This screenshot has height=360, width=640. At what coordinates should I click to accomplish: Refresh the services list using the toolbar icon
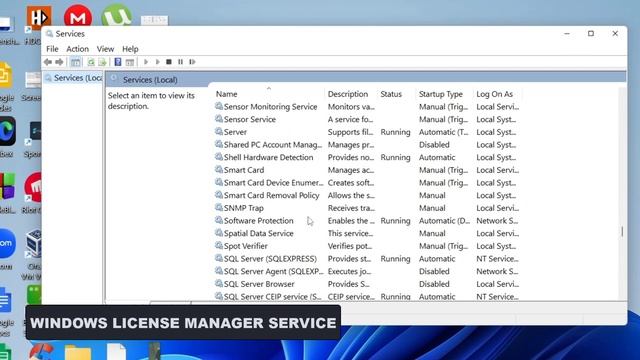pyautogui.click(x=91, y=62)
